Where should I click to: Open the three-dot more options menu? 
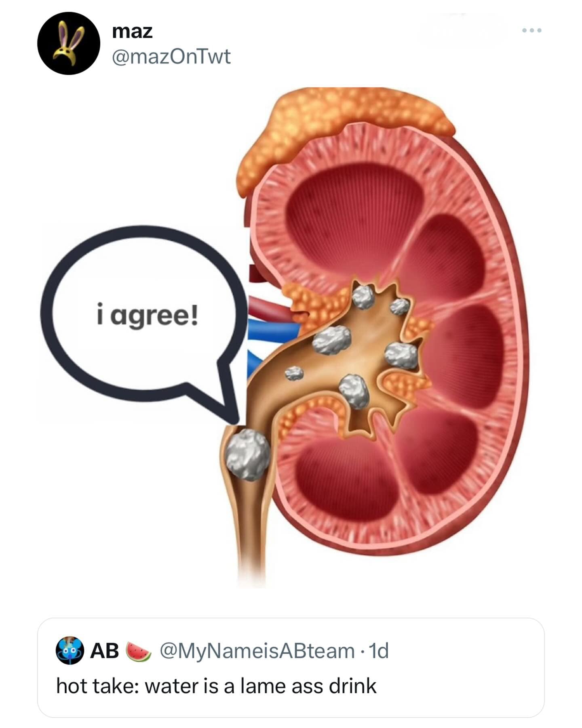tap(531, 30)
